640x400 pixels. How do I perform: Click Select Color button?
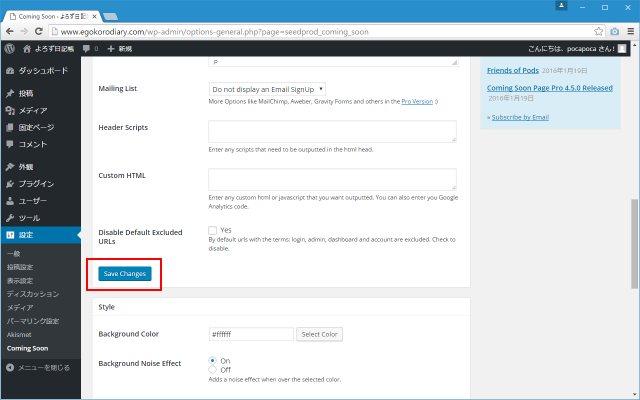pyautogui.click(x=319, y=334)
